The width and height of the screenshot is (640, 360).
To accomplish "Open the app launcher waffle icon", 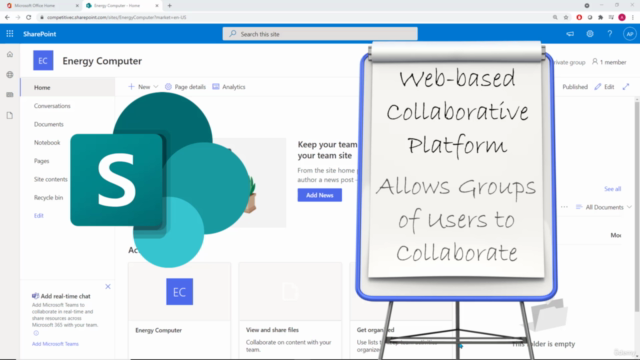I will [x=10, y=34].
